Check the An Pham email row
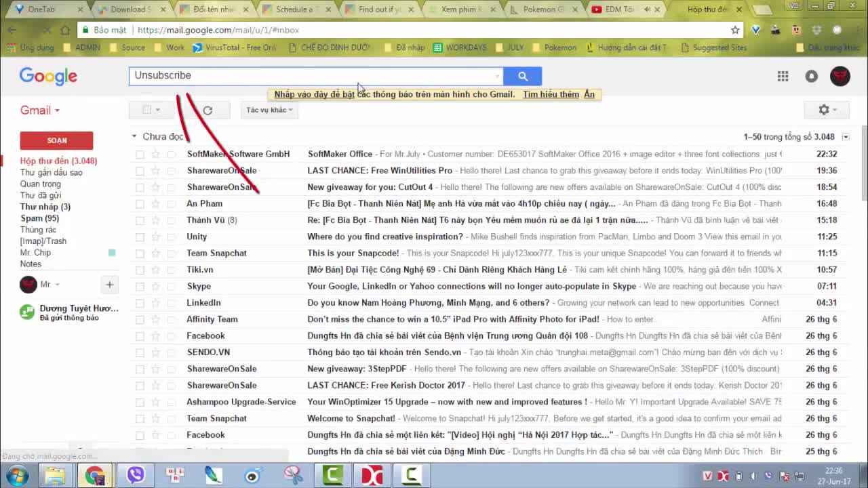 140,204
